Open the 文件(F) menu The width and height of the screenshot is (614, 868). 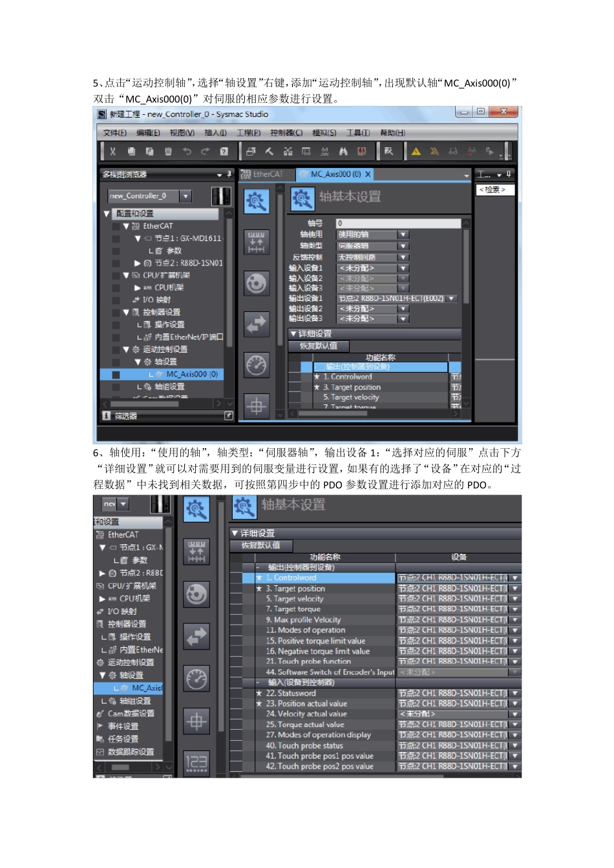click(115, 133)
